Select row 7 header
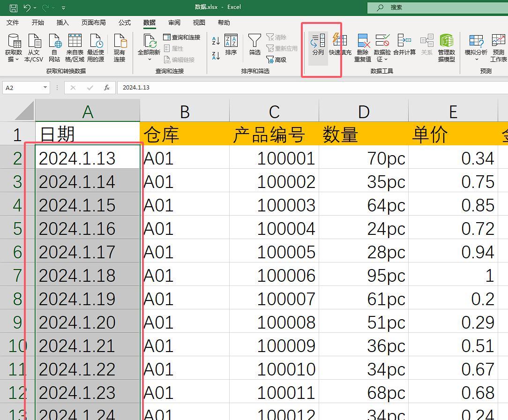Screen dimensions: 508x420 (x=17, y=275)
